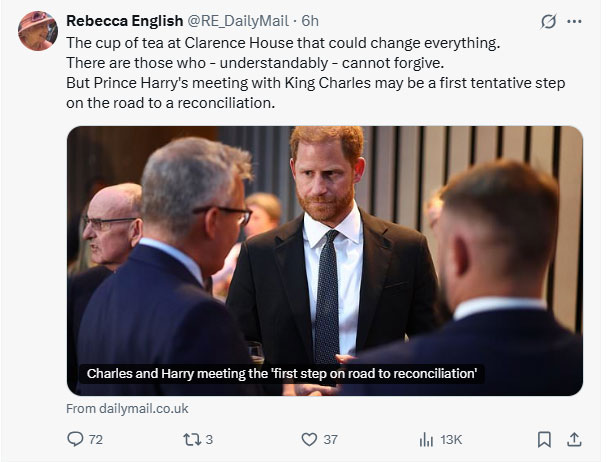
Task: Click the 13K views count
Action: [x=451, y=439]
